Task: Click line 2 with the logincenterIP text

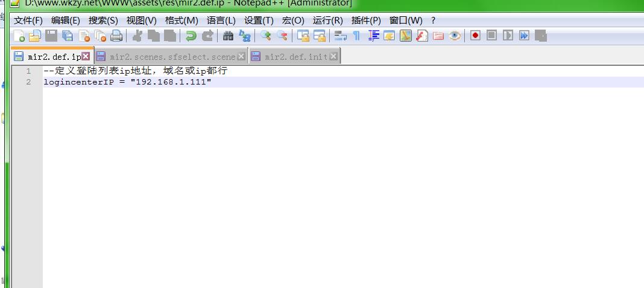Action: tap(127, 82)
